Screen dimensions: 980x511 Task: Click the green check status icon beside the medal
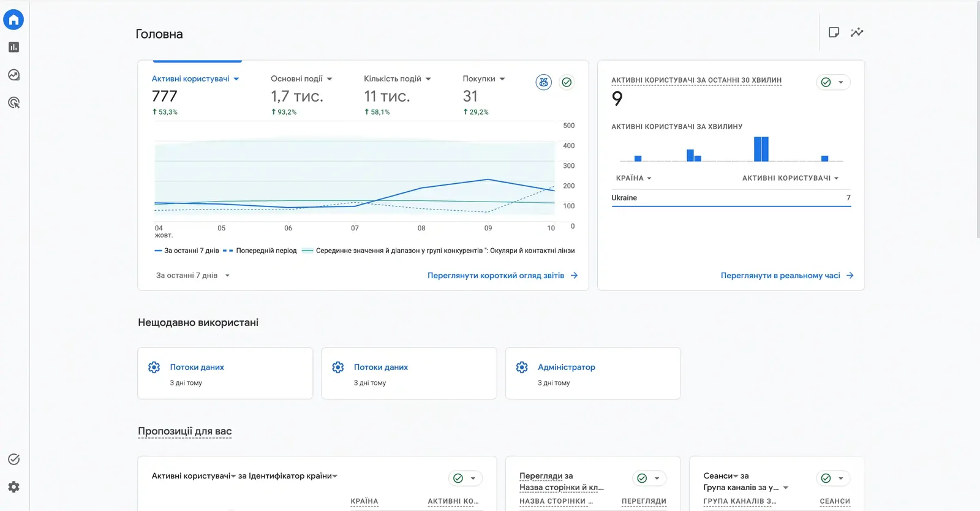(567, 82)
